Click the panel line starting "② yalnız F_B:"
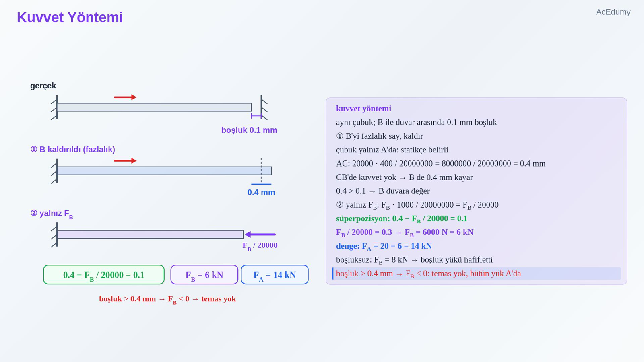The width and height of the screenshot is (644, 362). (x=417, y=205)
